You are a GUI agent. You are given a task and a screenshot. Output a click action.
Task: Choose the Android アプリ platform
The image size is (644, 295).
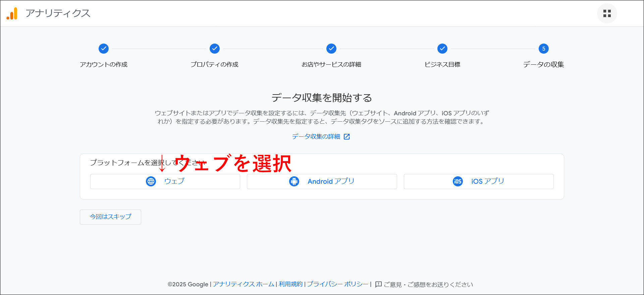coord(322,181)
